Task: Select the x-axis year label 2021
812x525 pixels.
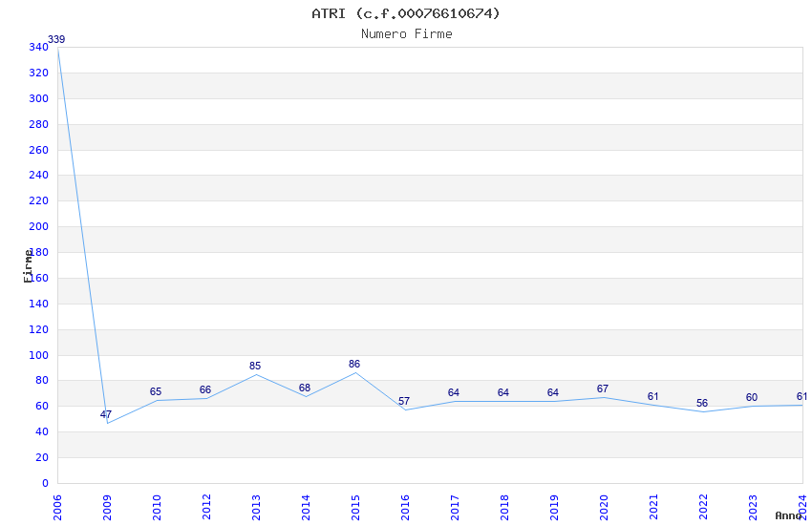Action: [654, 507]
